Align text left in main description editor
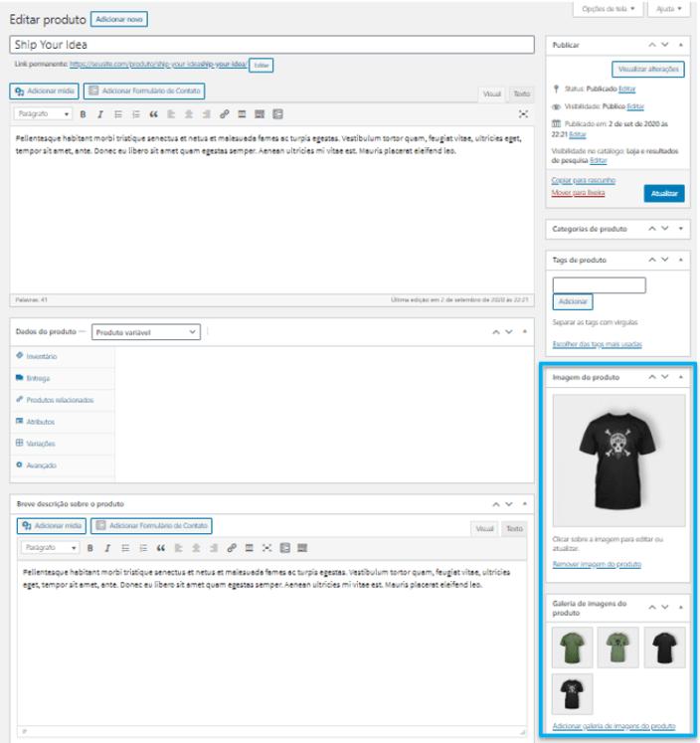This screenshot has width=700, height=743. pyautogui.click(x=171, y=114)
